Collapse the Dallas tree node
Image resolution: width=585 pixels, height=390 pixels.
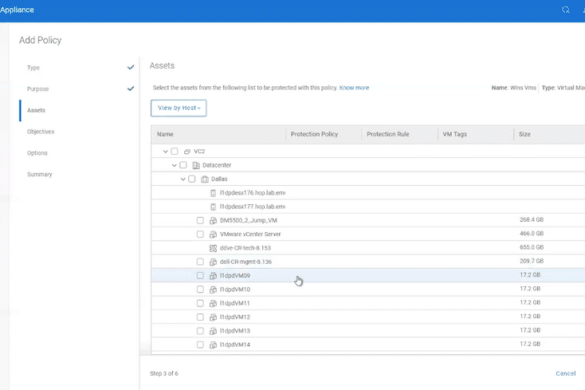click(x=183, y=179)
